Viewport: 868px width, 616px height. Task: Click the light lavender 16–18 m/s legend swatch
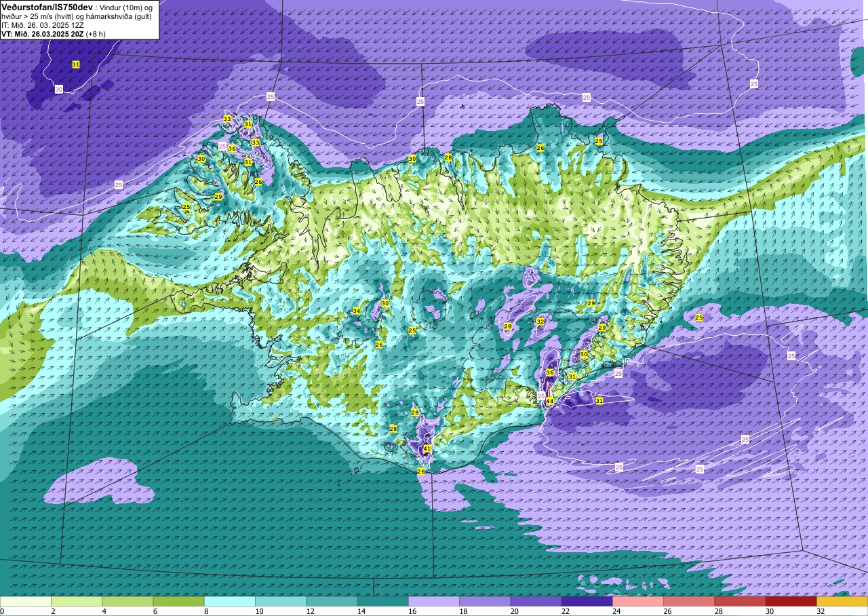[x=434, y=602]
